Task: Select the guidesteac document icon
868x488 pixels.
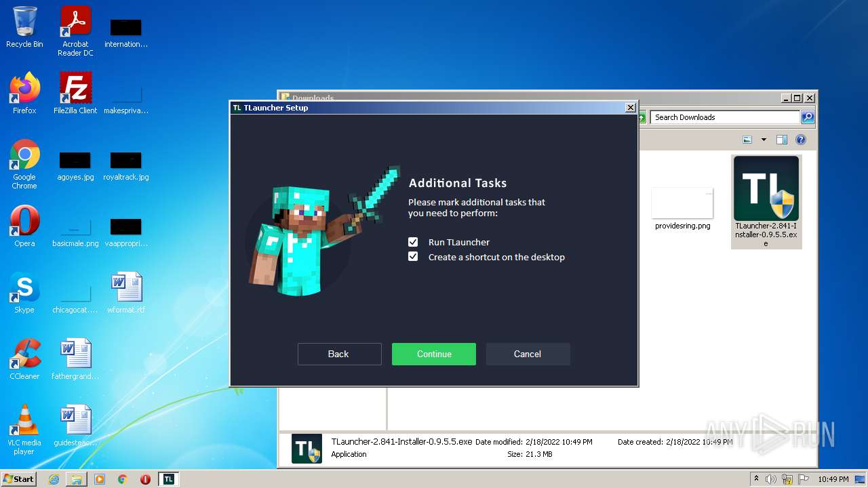Action: [x=75, y=426]
